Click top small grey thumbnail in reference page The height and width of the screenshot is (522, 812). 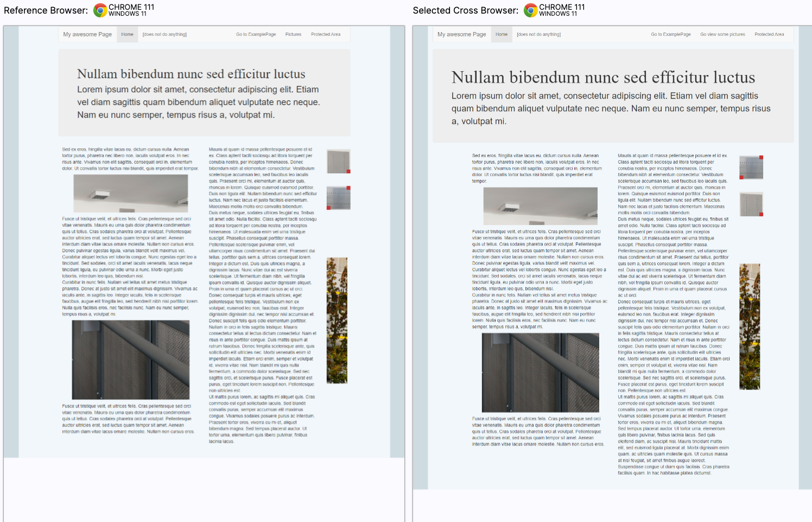[338, 162]
